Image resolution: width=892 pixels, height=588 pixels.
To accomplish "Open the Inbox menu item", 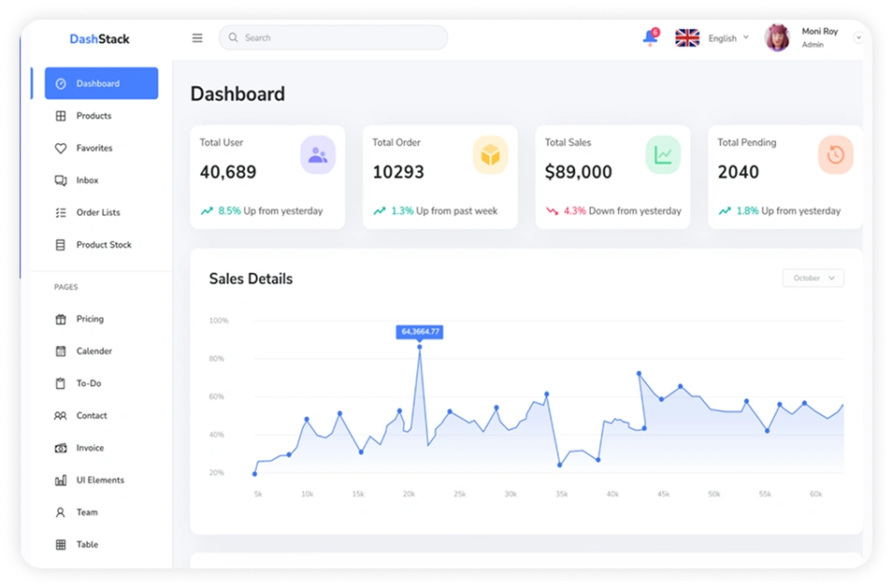I will click(x=87, y=180).
